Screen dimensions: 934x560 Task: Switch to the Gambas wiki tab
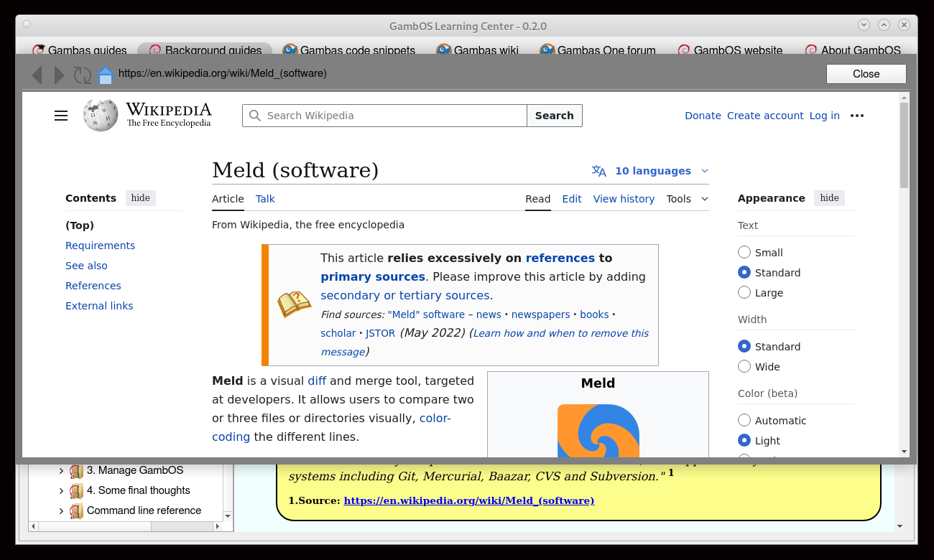487,50
